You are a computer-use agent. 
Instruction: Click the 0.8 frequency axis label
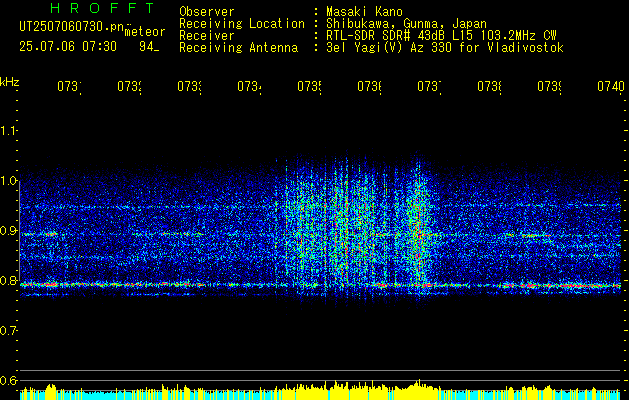coord(9,280)
